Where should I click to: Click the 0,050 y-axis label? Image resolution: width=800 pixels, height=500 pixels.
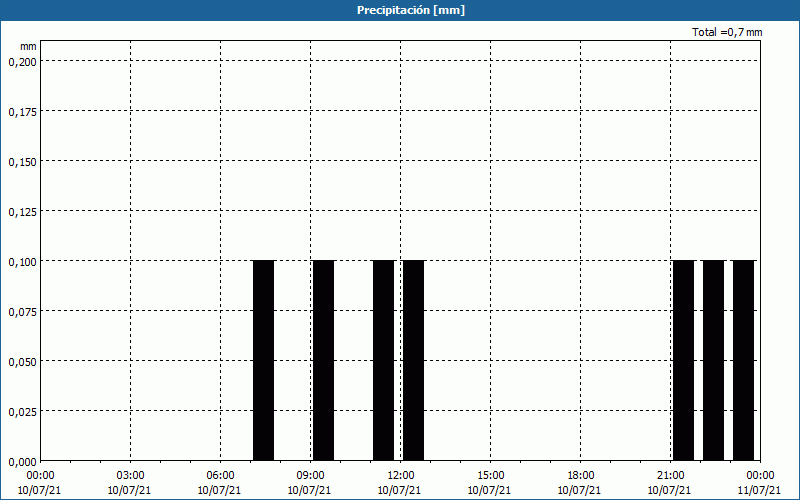click(x=22, y=362)
